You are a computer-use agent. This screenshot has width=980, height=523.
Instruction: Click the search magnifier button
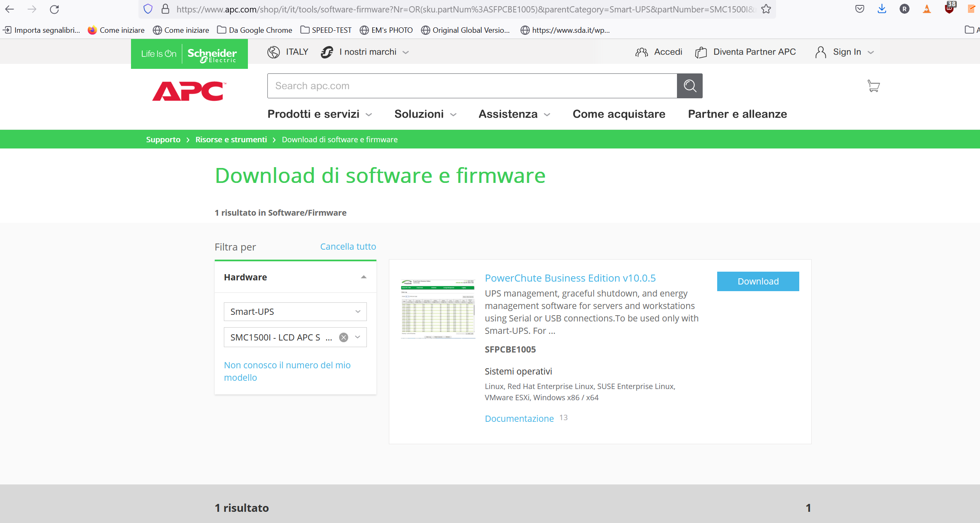(x=689, y=86)
